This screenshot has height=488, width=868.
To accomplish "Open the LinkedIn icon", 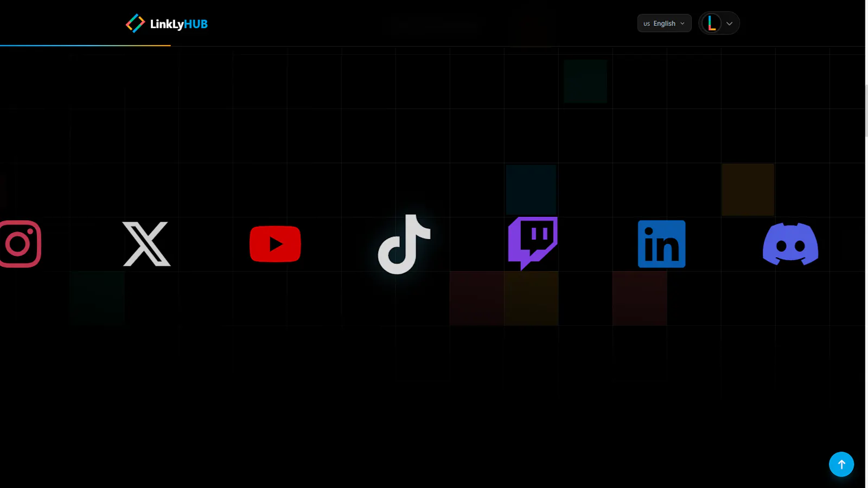I will point(662,244).
